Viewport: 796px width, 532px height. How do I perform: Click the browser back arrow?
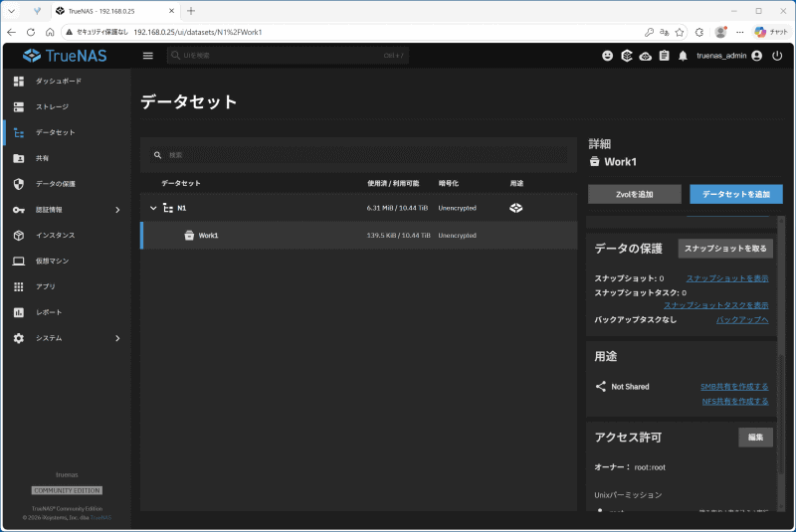(x=12, y=32)
